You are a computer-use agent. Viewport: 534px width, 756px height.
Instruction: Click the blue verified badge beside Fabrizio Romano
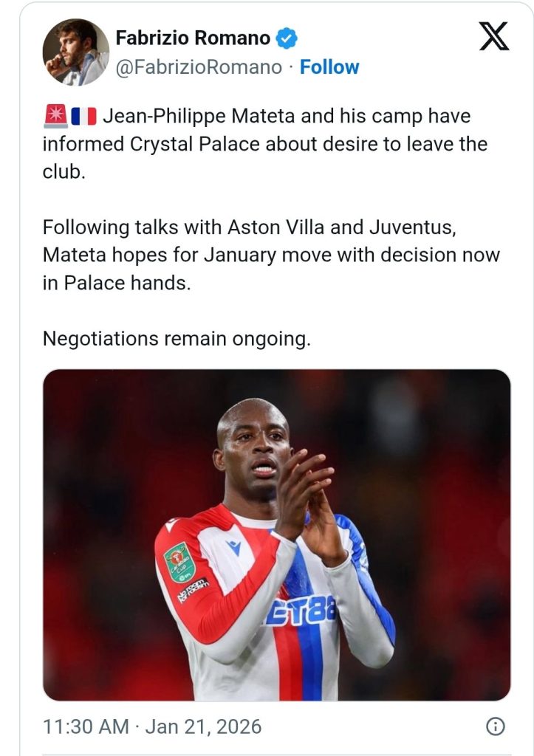286,38
